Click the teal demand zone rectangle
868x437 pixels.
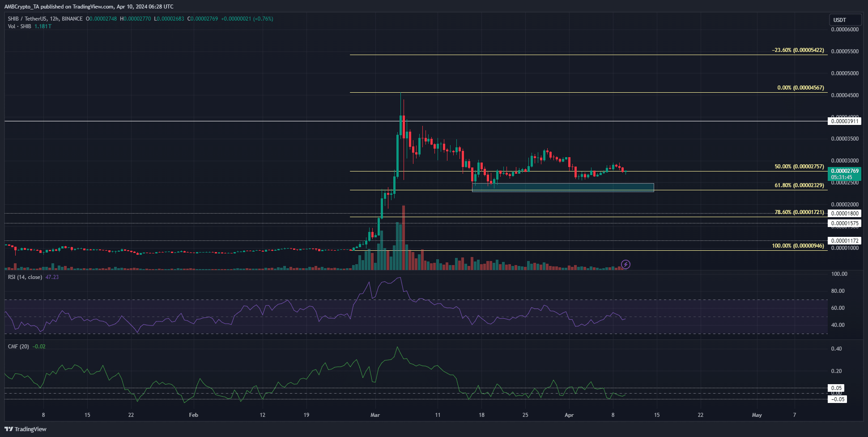pyautogui.click(x=563, y=188)
